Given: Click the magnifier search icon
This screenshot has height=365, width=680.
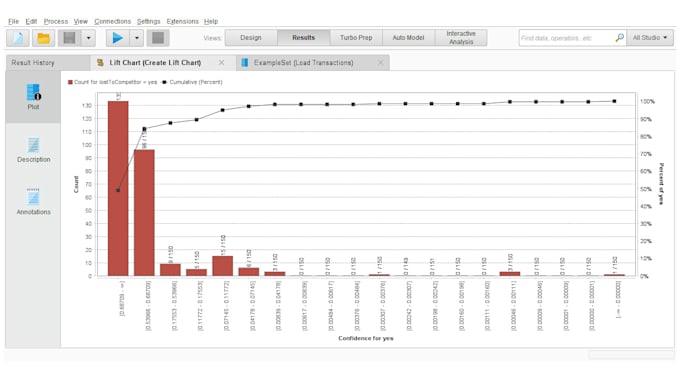Looking at the screenshot, I should 620,38.
